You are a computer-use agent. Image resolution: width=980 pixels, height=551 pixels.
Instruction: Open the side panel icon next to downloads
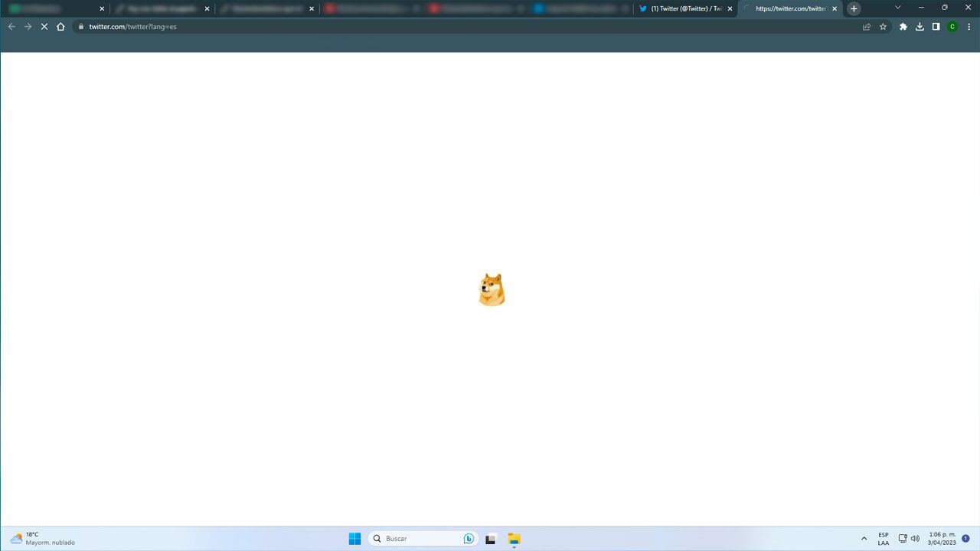coord(936,26)
